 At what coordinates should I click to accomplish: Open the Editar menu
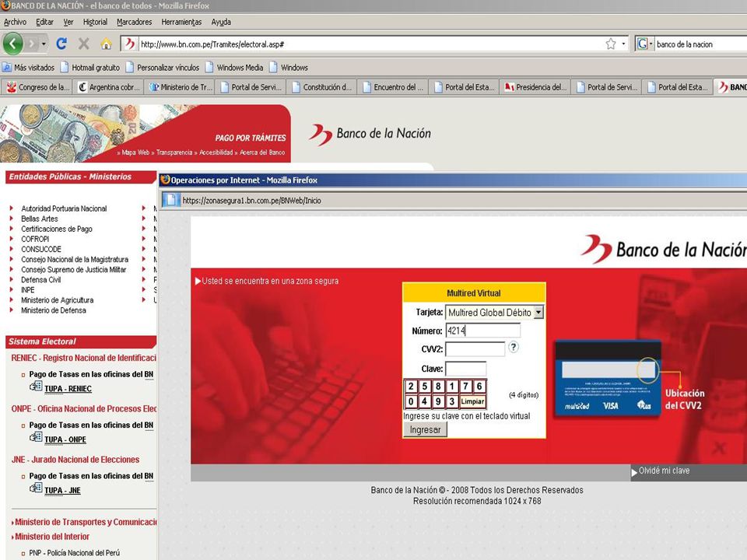coord(45,22)
